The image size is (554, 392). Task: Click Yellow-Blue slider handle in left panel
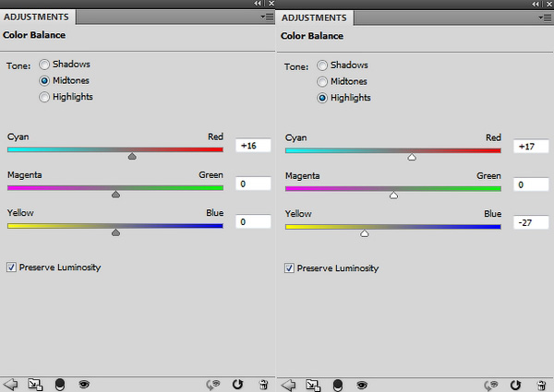click(x=116, y=232)
